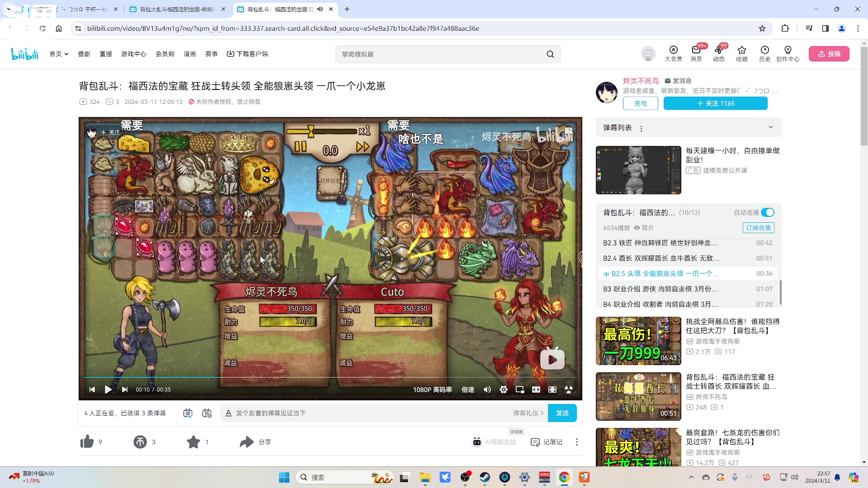Click 下载客户端 link
868x488 pixels.
pyautogui.click(x=247, y=54)
